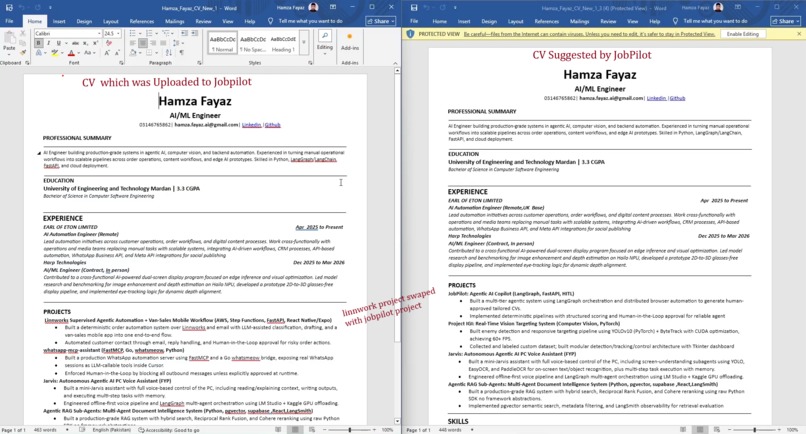Click Clear All Formatting icon
This screenshot has width=806, height=434.
(108, 43)
